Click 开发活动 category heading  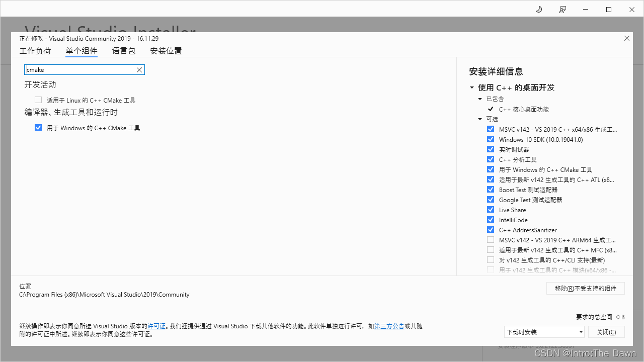[40, 84]
